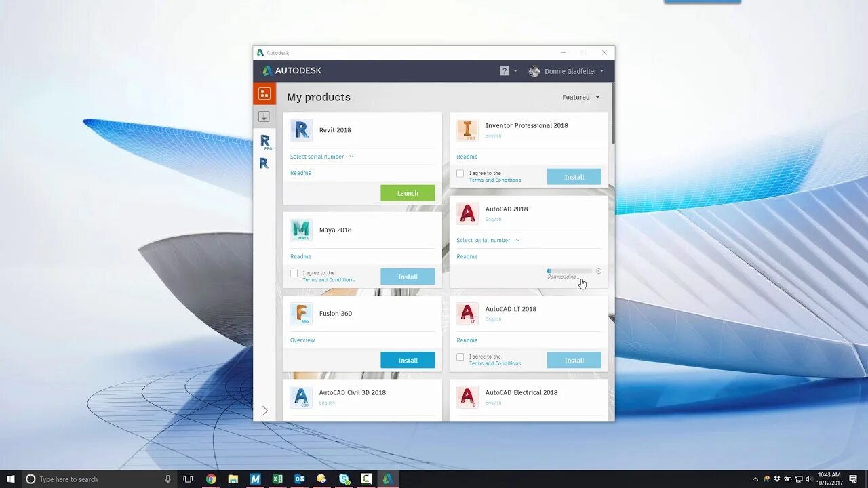Agree to Inventor Professional 2018 terms checkbox
Image resolution: width=868 pixels, height=488 pixels.
pos(460,174)
